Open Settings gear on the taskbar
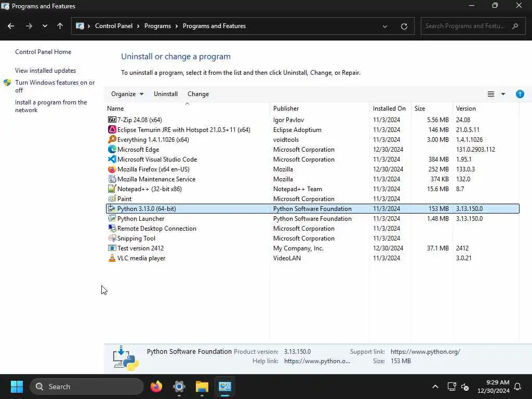The image size is (532, 399). 179,387
